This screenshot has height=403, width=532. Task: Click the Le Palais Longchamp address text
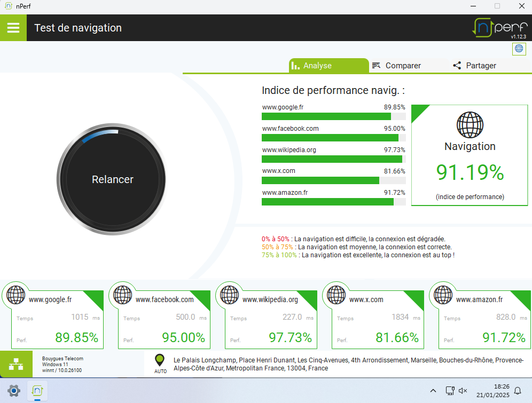coord(348,364)
